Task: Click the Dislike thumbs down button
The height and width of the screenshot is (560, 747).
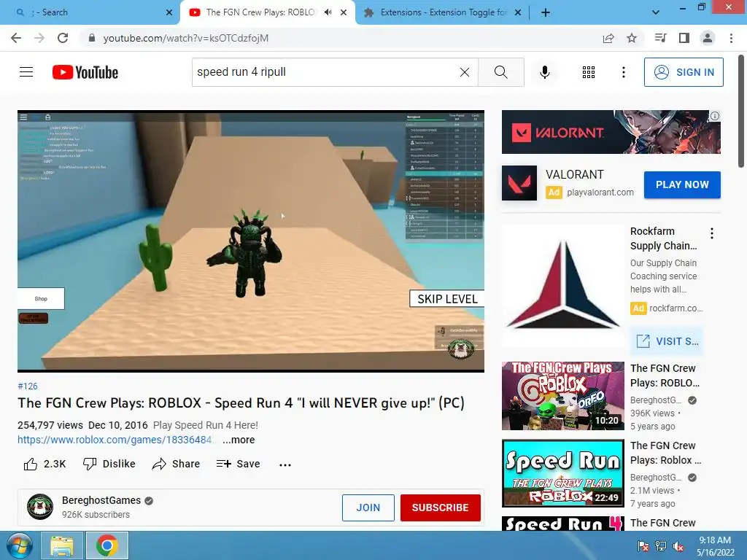Action: click(109, 464)
